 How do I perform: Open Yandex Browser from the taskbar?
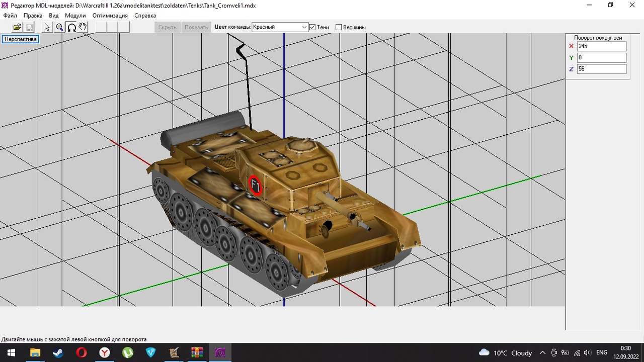point(104,352)
